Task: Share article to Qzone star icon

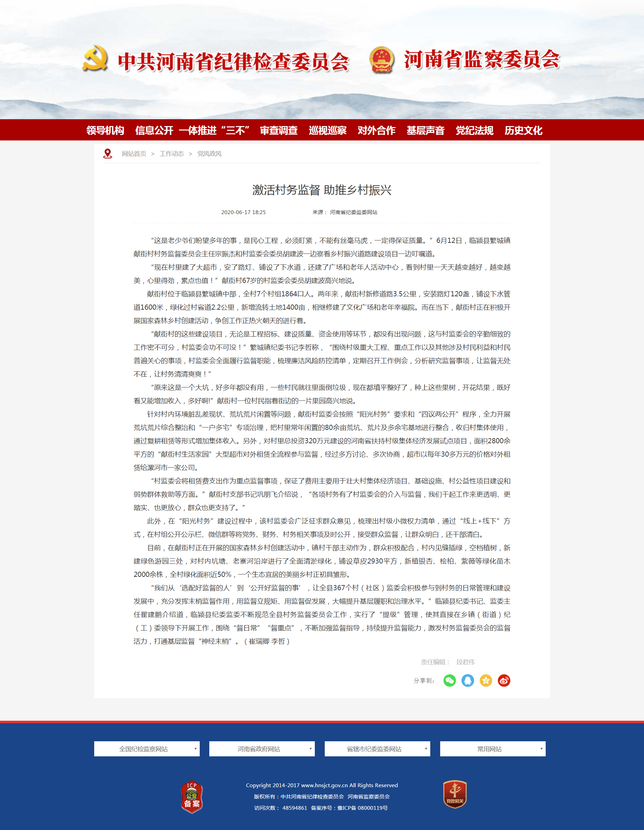Action: 486,680
